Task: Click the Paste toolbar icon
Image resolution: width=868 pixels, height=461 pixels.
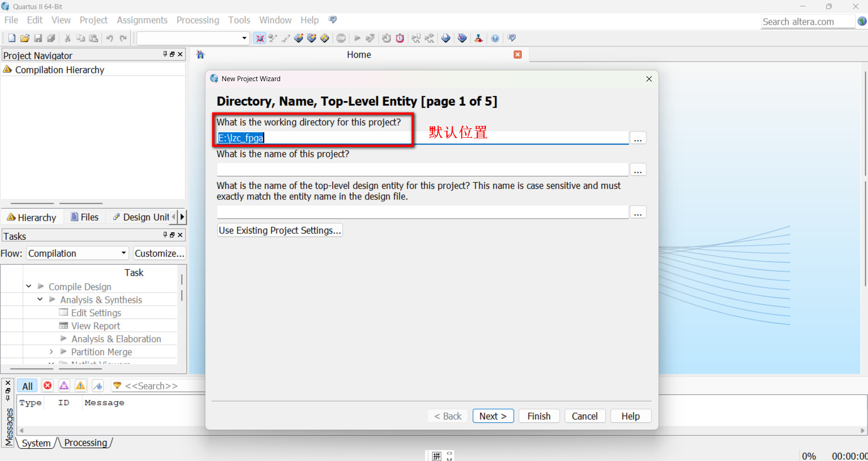Action: (x=94, y=38)
